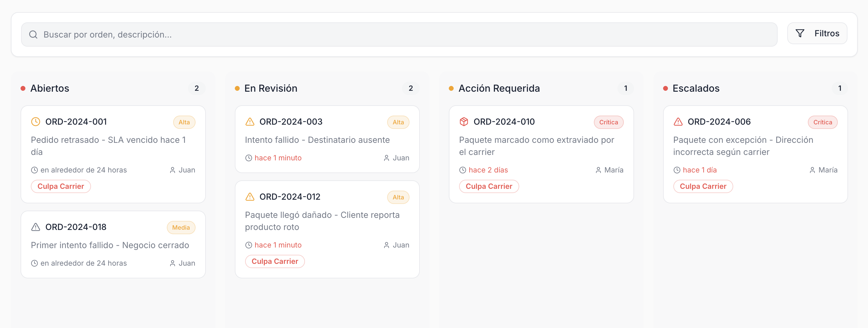Click the red status dot beside Abiertos
This screenshot has height=328, width=868.
23,88
